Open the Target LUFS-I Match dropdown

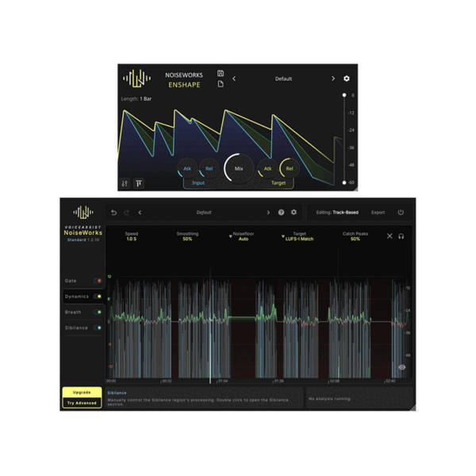point(297,236)
